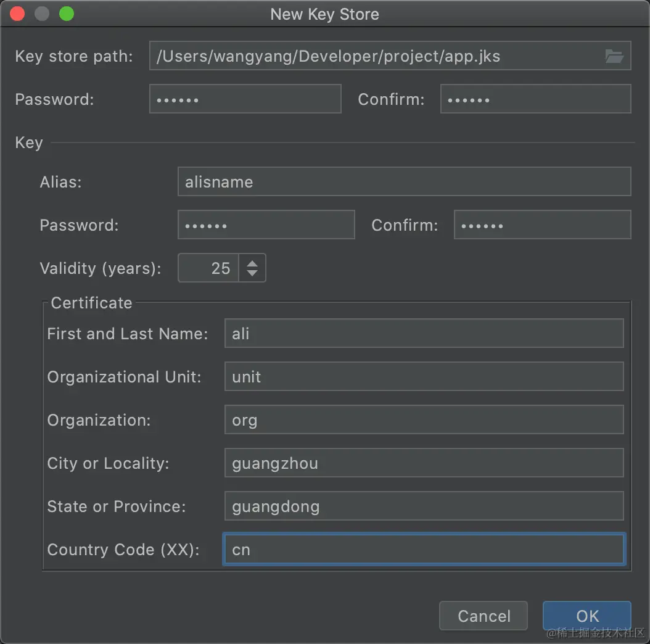This screenshot has height=644, width=650.
Task: Click the Organization field containing org
Action: [x=424, y=420]
